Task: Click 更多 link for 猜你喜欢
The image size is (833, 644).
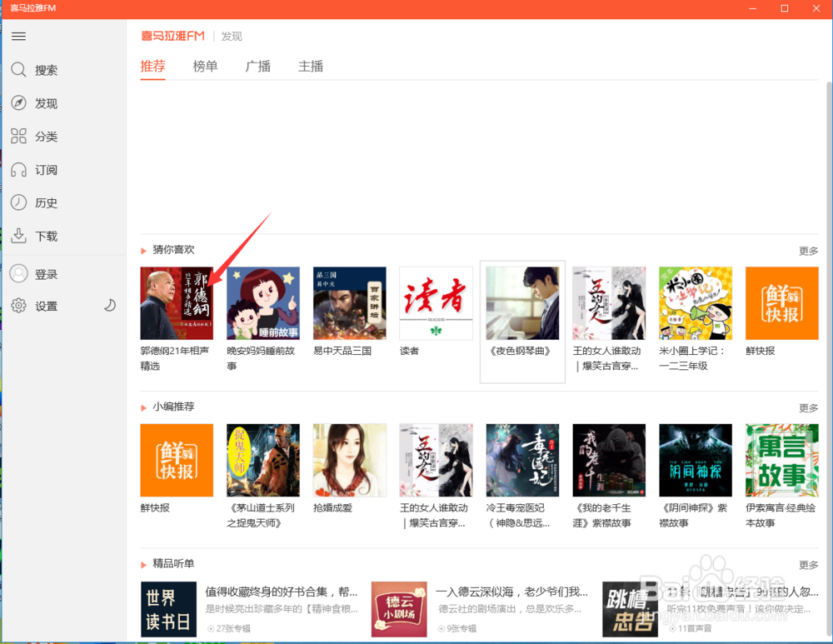Action: click(x=809, y=251)
